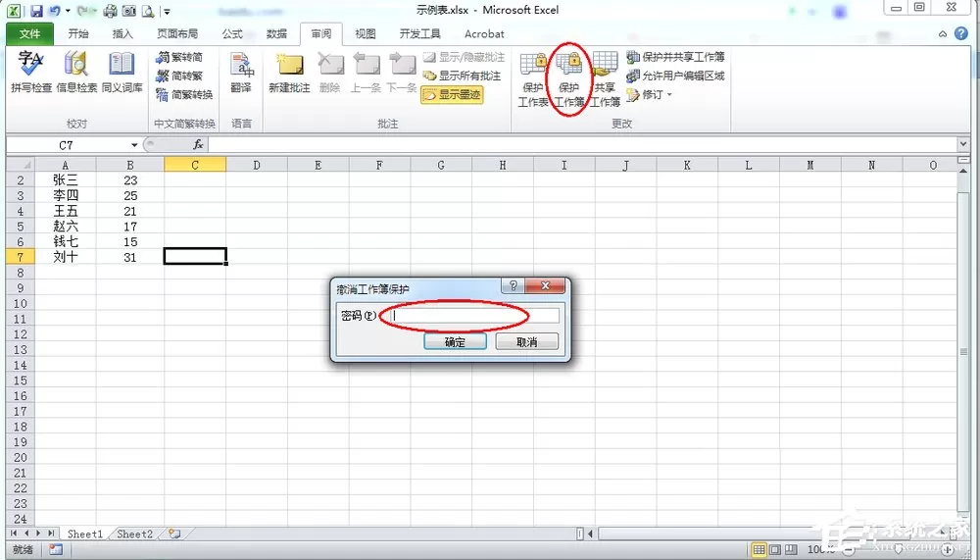Screen dimensions: 980x560
Task: Switch to page layout view in status bar
Action: [x=775, y=550]
